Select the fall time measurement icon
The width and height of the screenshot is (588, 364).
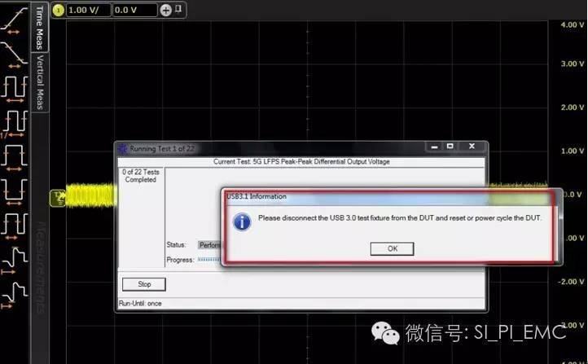pos(14,55)
